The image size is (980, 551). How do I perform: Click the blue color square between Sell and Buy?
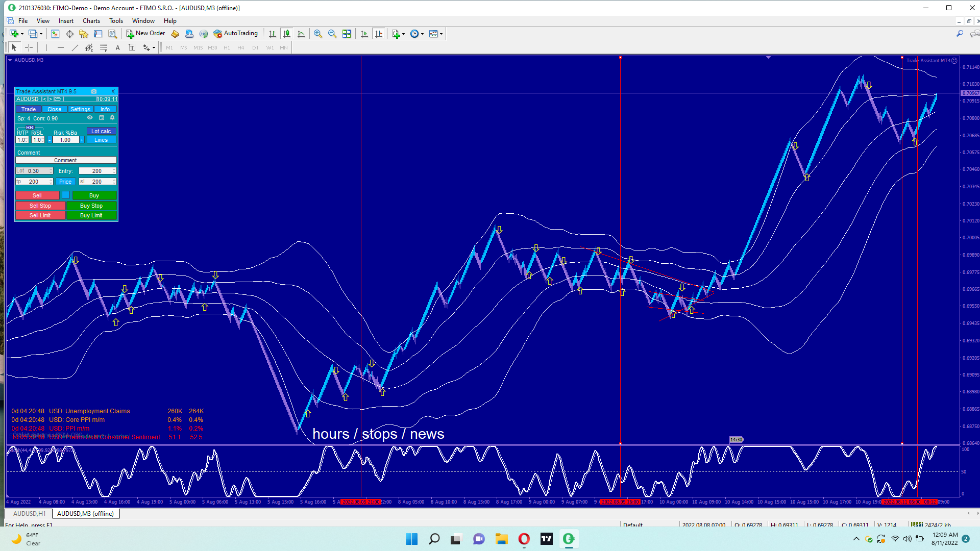click(x=66, y=195)
